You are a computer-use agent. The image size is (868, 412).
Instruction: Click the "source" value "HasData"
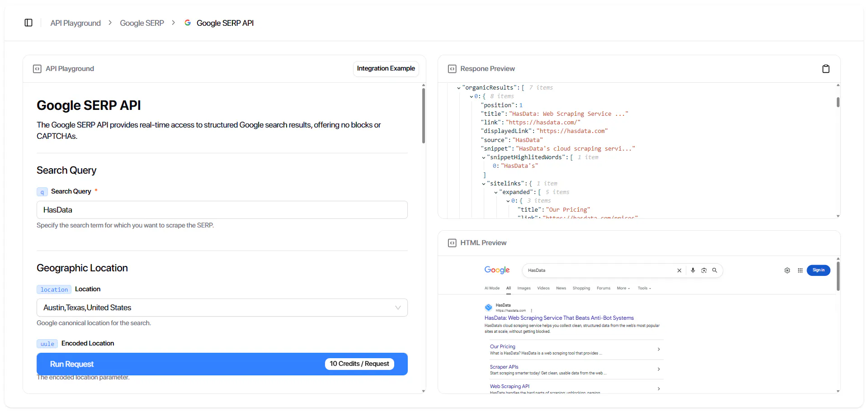[528, 140]
